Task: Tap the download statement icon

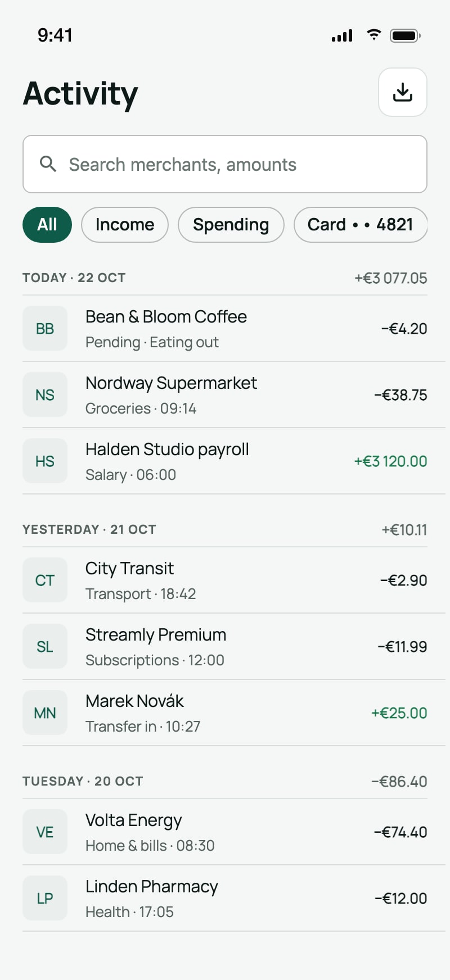Action: (x=403, y=92)
